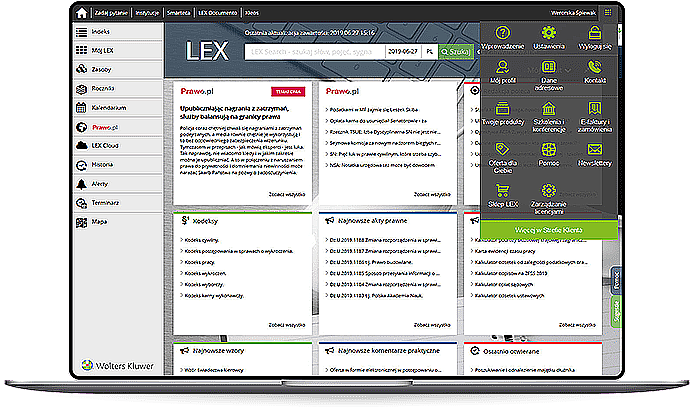Viewport: 694px width, 409px height.
Task: Open the LEX Cloud sidebar item
Action: coord(107,145)
